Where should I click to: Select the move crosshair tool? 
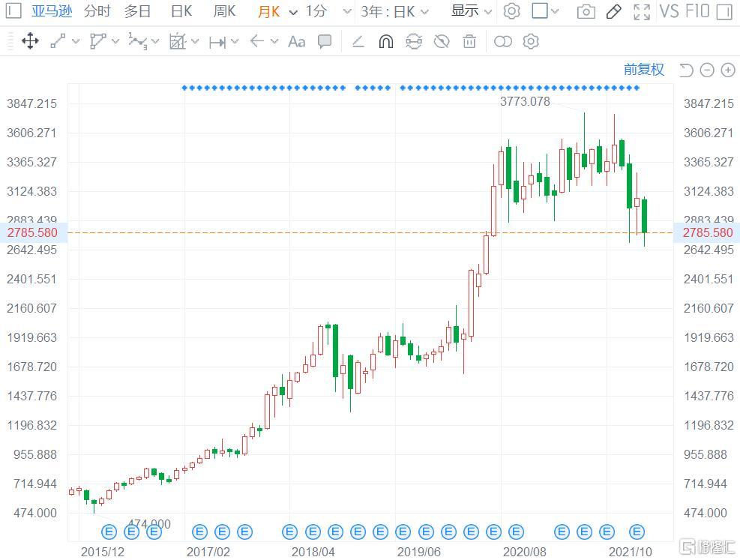point(30,41)
